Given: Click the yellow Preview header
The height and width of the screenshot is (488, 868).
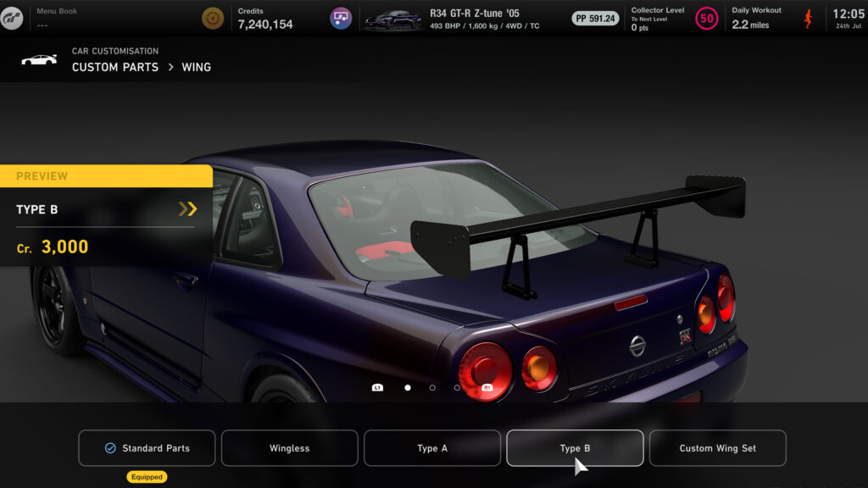Looking at the screenshot, I should pos(106,176).
